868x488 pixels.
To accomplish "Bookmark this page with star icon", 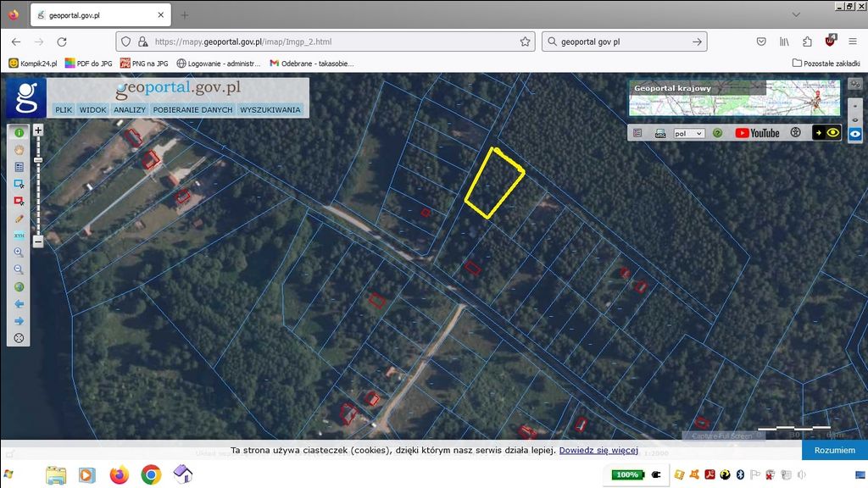I will (x=526, y=42).
